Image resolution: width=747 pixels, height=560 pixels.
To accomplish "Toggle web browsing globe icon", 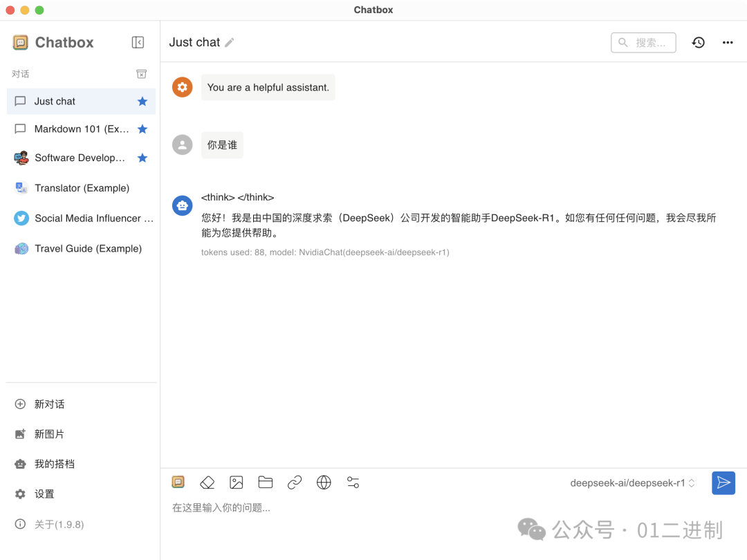I will click(x=324, y=483).
